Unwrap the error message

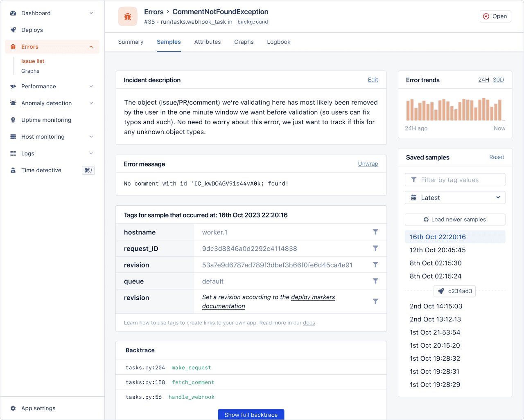pos(368,164)
